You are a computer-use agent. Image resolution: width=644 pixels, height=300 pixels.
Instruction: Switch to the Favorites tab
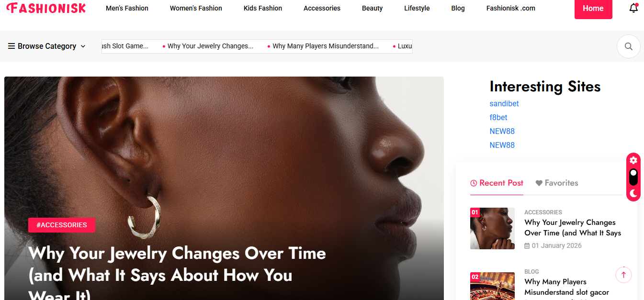(x=556, y=183)
